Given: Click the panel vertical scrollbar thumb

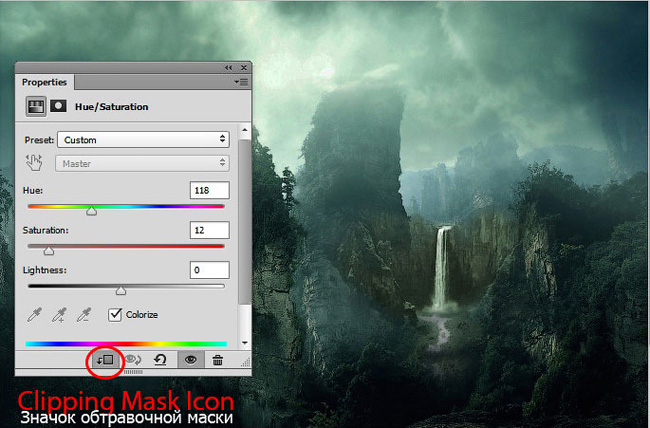Looking at the screenshot, I should coord(245,222).
